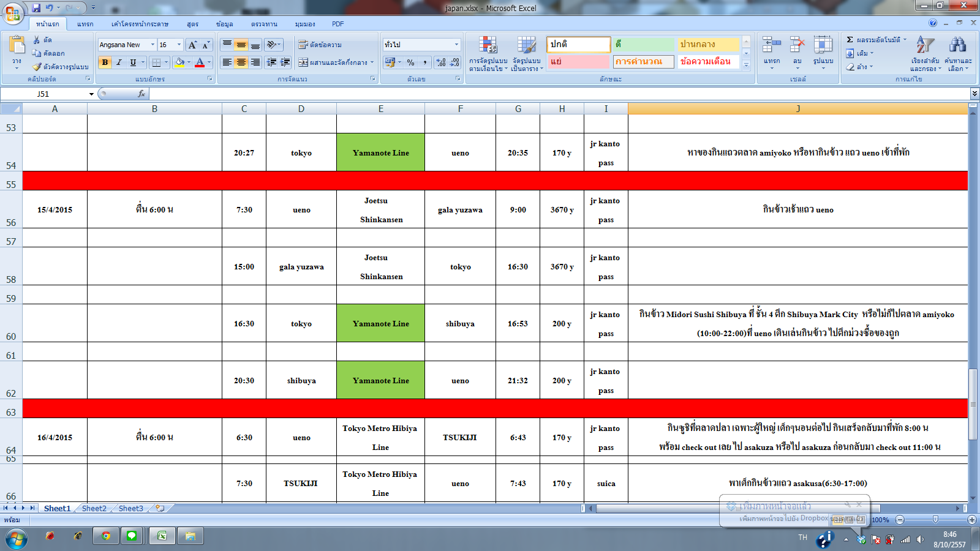Expand the font color dropdown arrow
Viewport: 980px width, 551px height.
click(209, 62)
